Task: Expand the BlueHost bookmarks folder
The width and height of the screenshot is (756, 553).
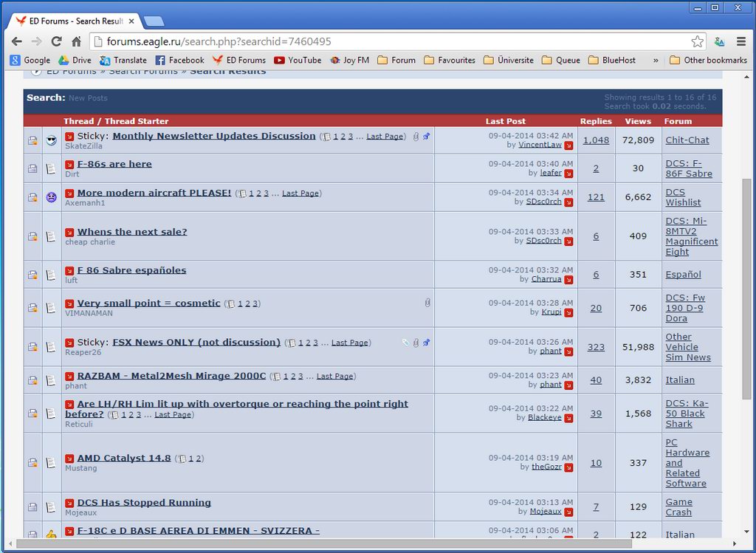Action: (x=612, y=61)
